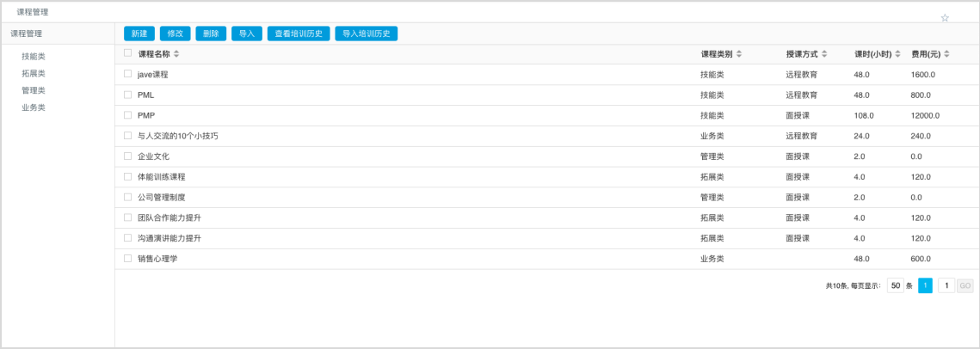
Task: Switch to the 课程管理 tab
Action: (33, 12)
